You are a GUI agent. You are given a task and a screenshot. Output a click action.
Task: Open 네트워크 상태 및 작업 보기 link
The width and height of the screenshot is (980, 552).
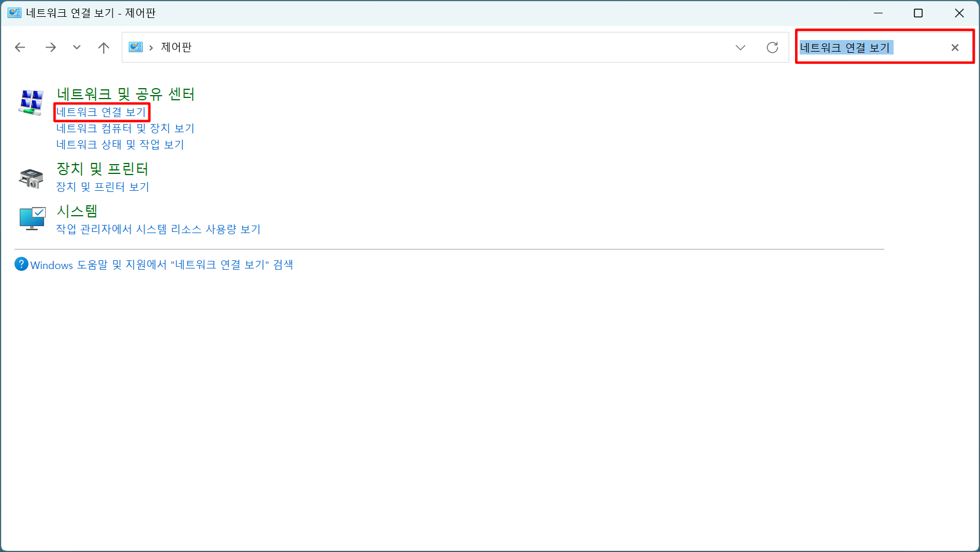[x=120, y=144]
